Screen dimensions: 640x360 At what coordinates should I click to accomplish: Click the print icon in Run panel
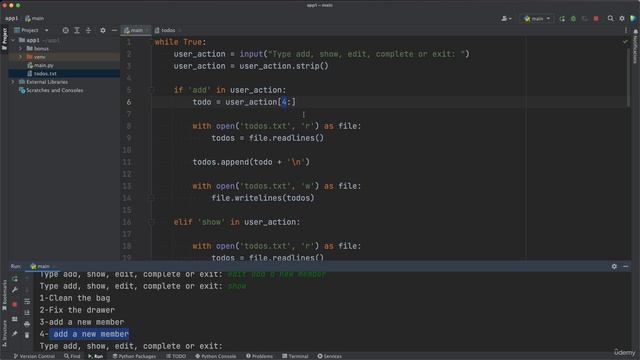[x=27, y=324]
